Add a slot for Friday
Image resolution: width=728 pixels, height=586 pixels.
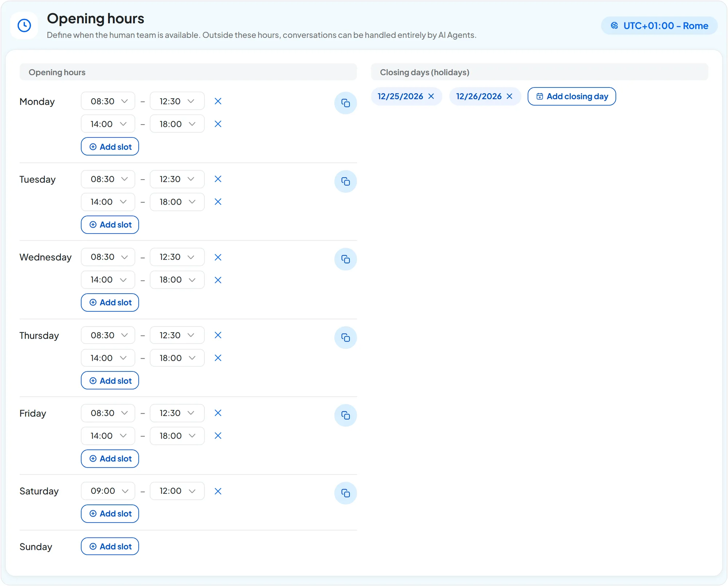110,459
